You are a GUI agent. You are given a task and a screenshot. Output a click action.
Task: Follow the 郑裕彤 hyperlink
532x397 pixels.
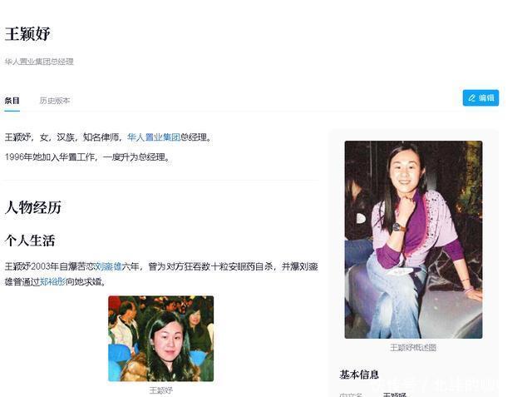pyautogui.click(x=53, y=282)
